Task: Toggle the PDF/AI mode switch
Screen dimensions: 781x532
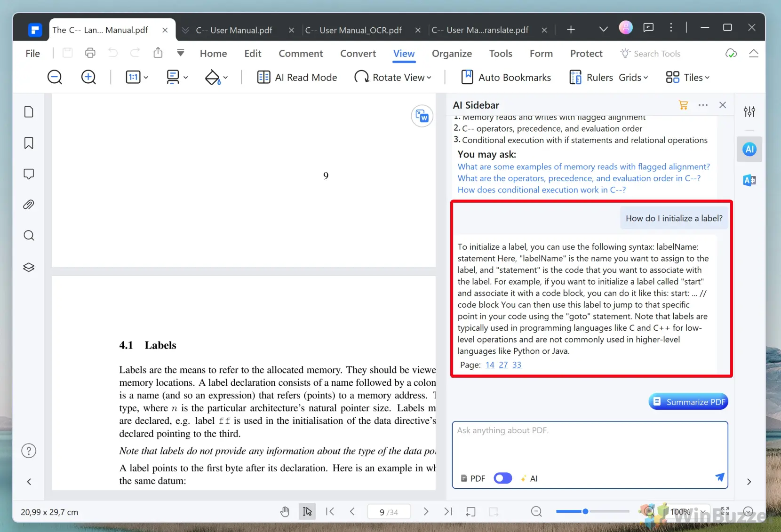Action: tap(502, 478)
